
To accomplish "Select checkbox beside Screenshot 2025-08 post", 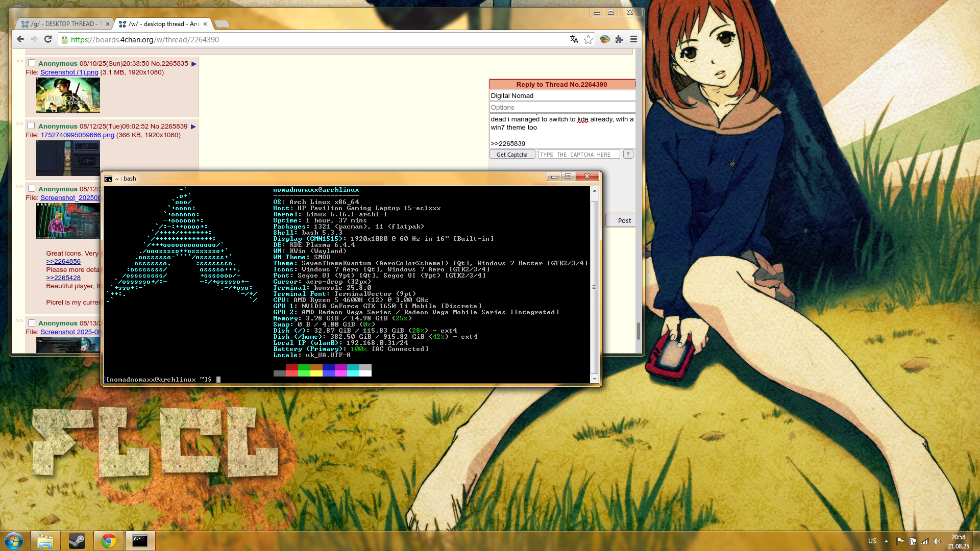I will coord(32,323).
